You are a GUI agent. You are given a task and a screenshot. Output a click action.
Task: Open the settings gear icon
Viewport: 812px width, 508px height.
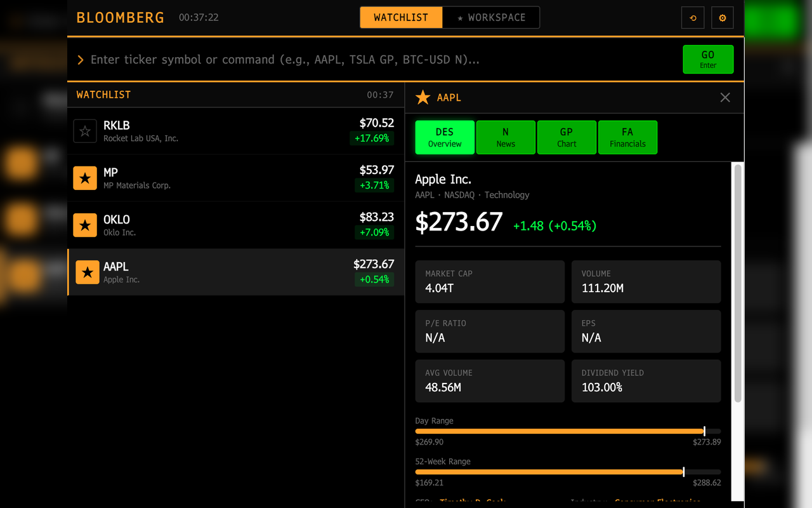tap(722, 17)
